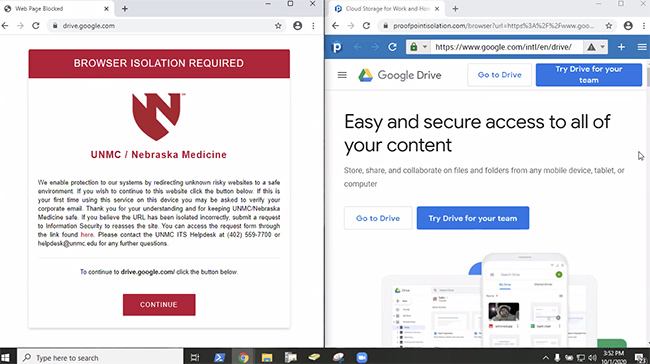Click the network tray icon
The width and height of the screenshot is (650, 364).
click(581, 358)
